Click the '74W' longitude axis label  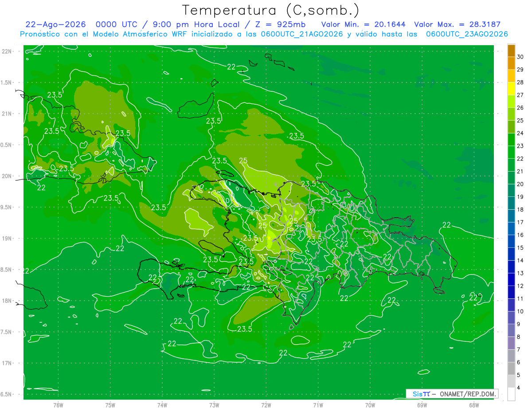(162, 405)
